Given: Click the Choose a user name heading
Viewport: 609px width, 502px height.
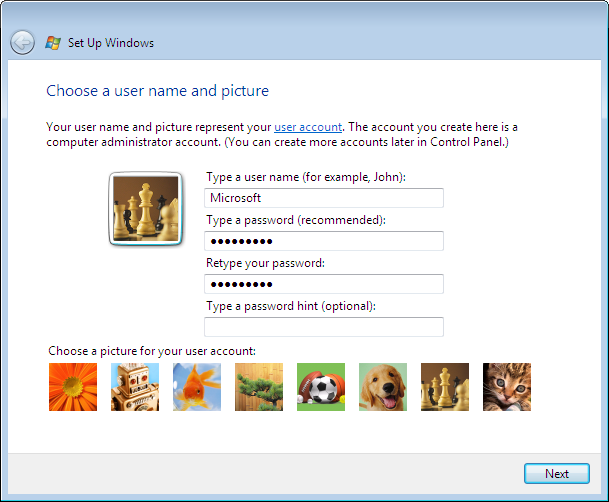Looking at the screenshot, I should coord(157,91).
